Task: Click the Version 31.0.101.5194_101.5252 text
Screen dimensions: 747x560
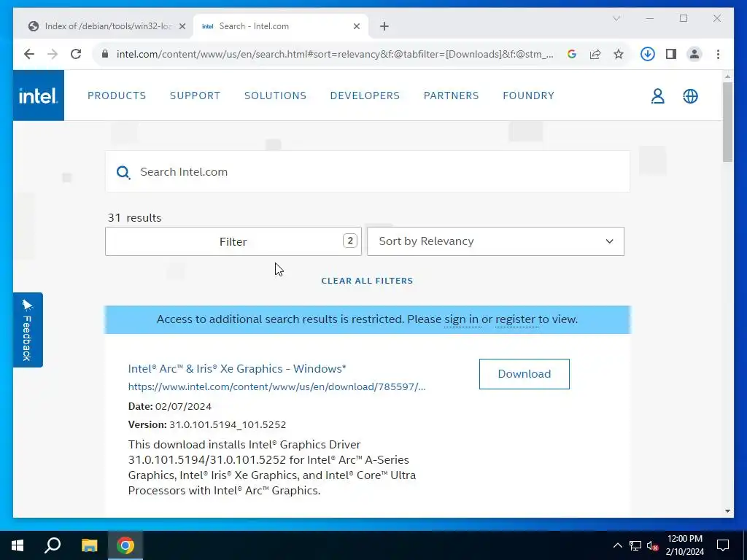Action: (x=207, y=425)
